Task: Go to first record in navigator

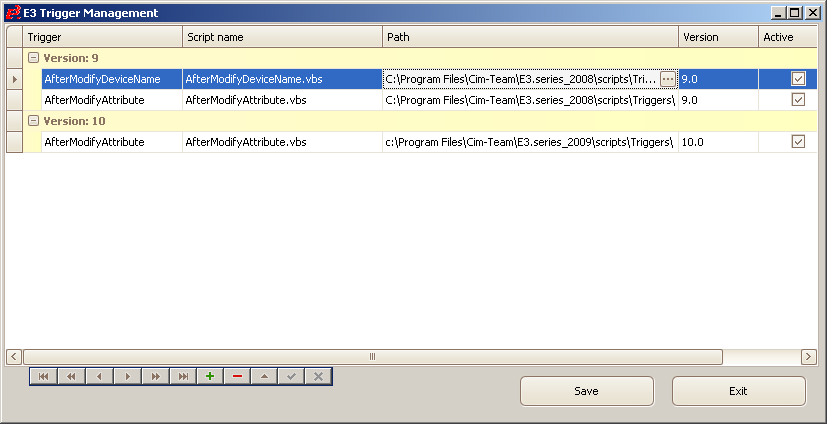Action: point(43,376)
